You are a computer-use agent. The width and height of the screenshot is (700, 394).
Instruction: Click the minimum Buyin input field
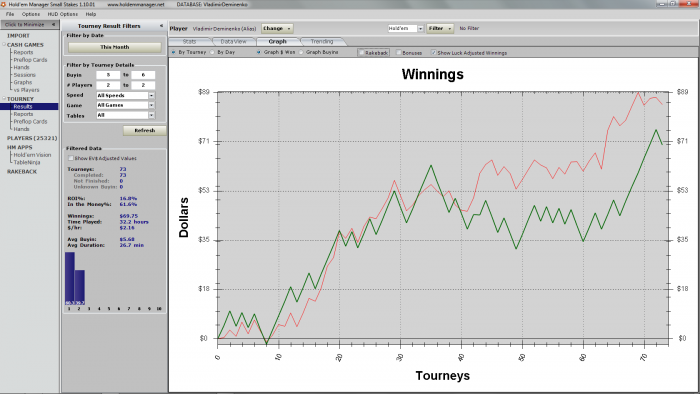click(108, 75)
